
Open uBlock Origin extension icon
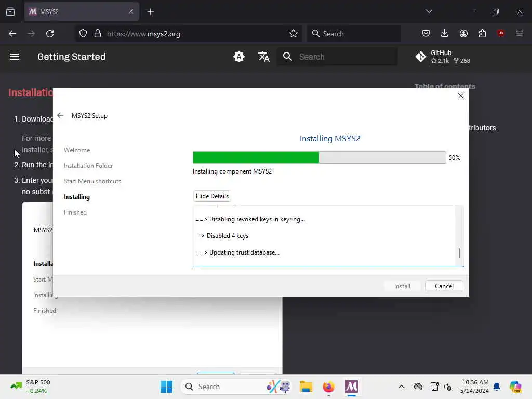pyautogui.click(x=501, y=33)
